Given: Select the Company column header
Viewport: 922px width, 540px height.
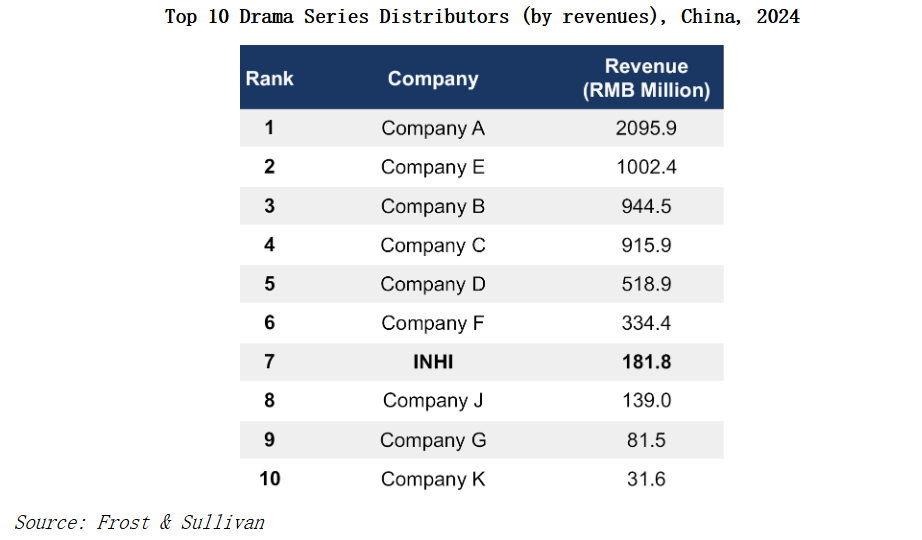Looking at the screenshot, I should pos(433,79).
